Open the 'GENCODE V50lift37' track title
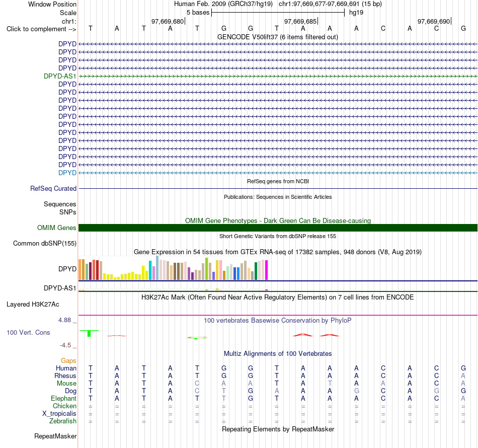The height and width of the screenshot is (448, 478). [x=277, y=37]
